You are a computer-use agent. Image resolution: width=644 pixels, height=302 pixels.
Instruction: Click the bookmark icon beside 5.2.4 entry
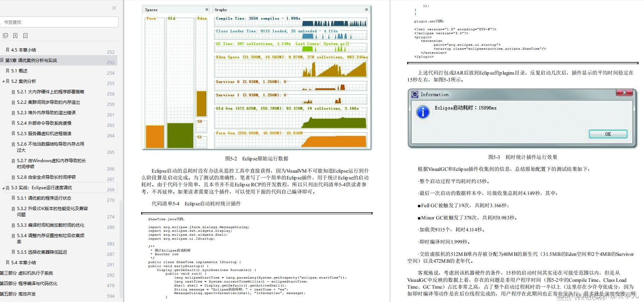(x=13, y=123)
